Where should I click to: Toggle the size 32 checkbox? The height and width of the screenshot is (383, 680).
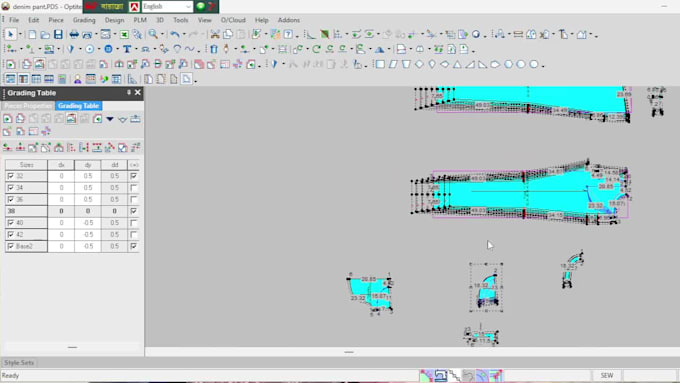(11, 176)
